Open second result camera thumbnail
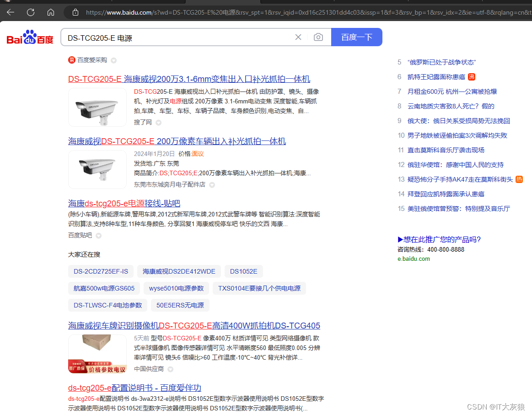 (97, 169)
